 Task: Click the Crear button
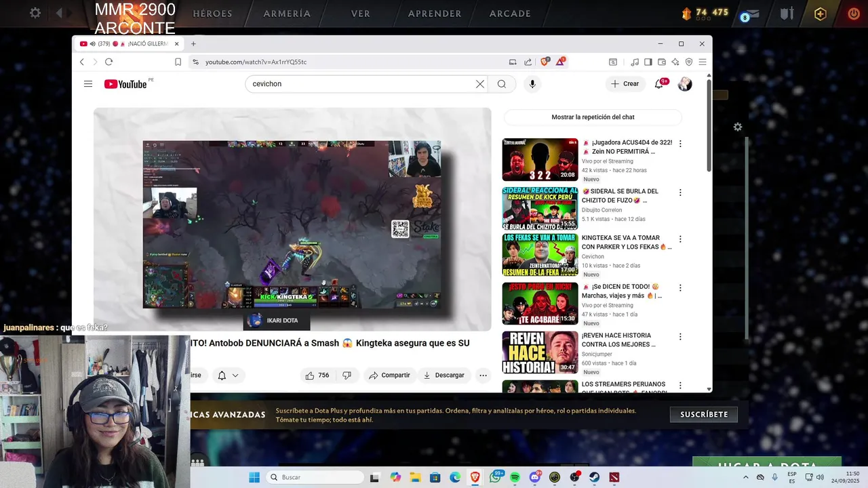point(625,84)
